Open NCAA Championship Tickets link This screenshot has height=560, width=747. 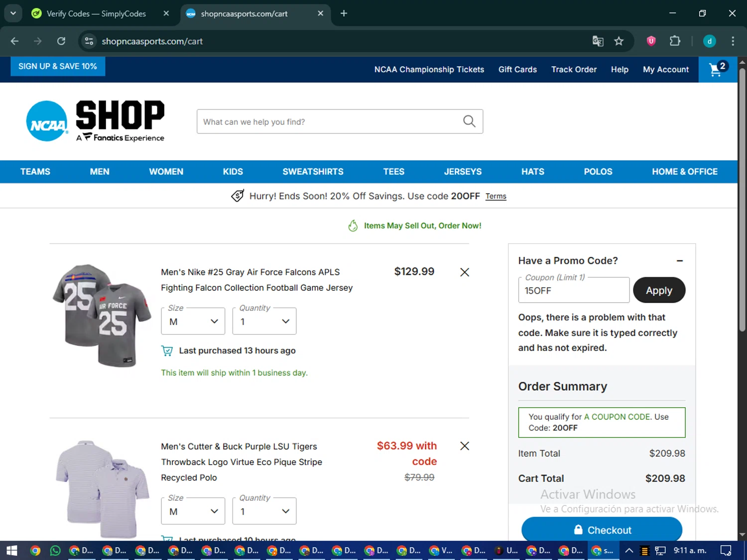pos(429,70)
